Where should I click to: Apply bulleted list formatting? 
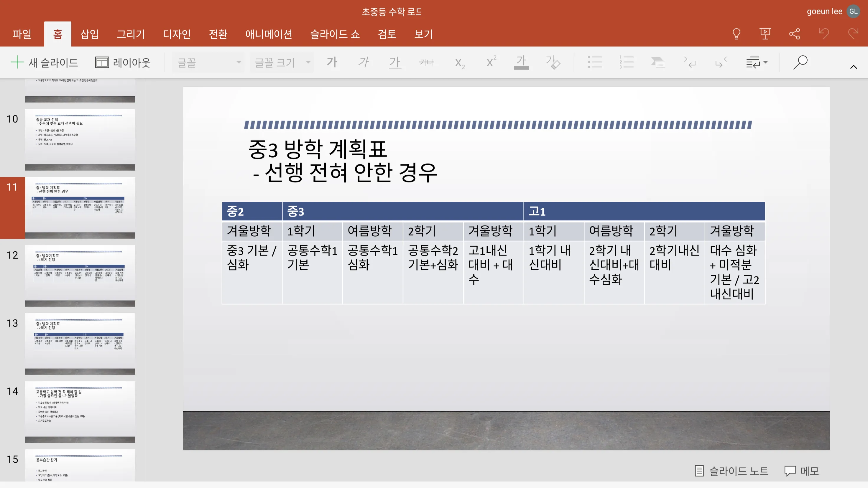point(595,62)
